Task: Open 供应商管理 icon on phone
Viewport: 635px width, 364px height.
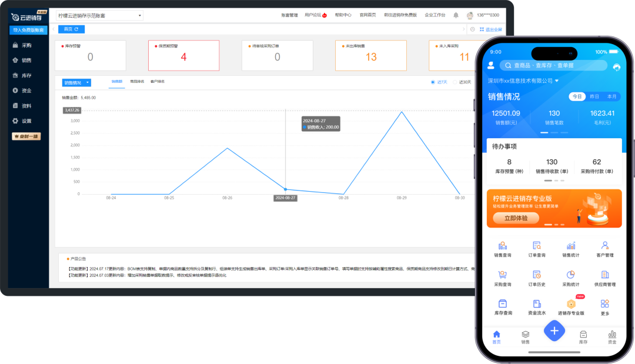Action: click(x=604, y=275)
